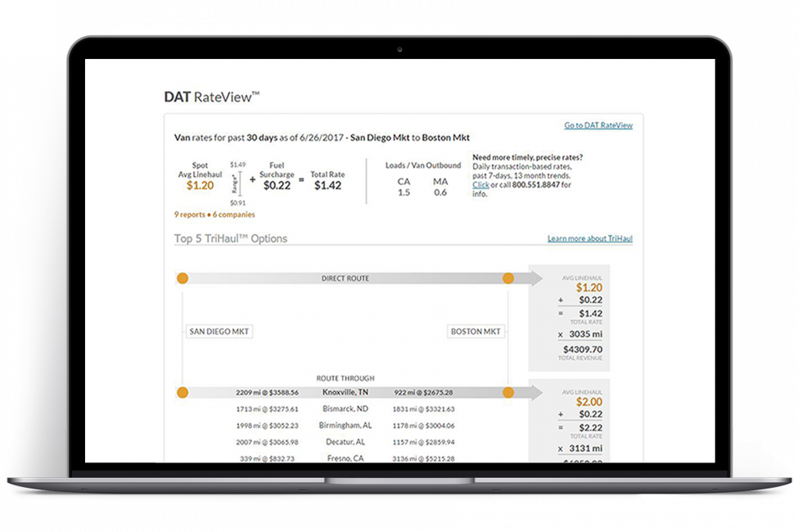The height and width of the screenshot is (532, 798).
Task: Select the SAN DIEGO MKT label box
Action: 219,331
